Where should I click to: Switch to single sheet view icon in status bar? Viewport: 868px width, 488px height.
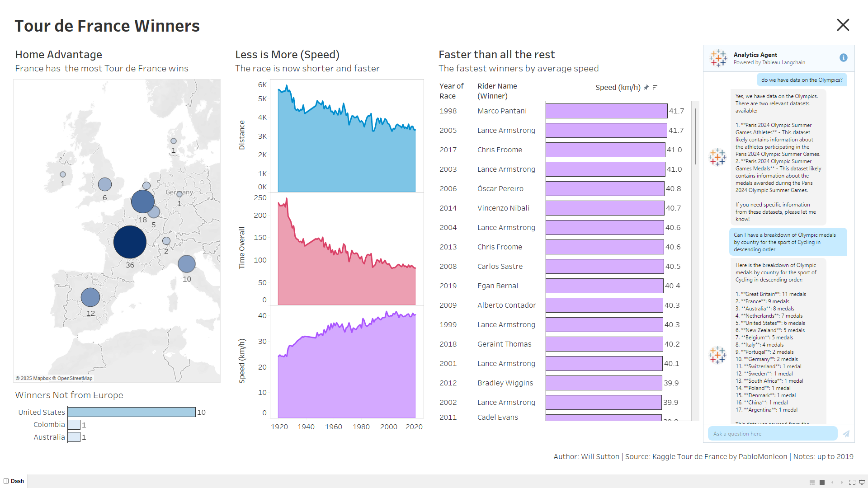pos(822,482)
